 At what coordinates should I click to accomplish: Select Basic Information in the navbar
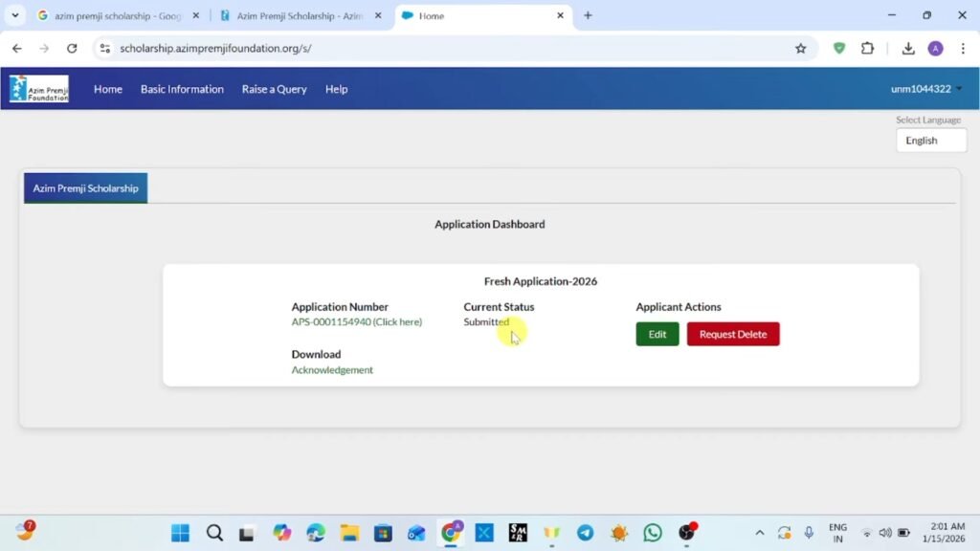(x=182, y=88)
